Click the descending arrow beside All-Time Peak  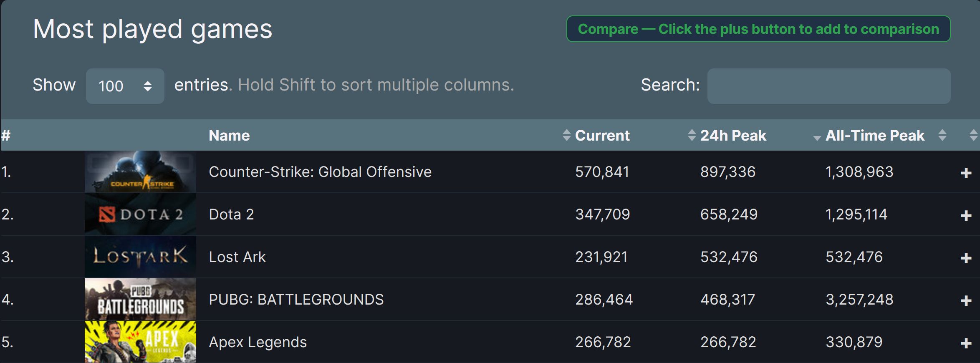point(817,138)
